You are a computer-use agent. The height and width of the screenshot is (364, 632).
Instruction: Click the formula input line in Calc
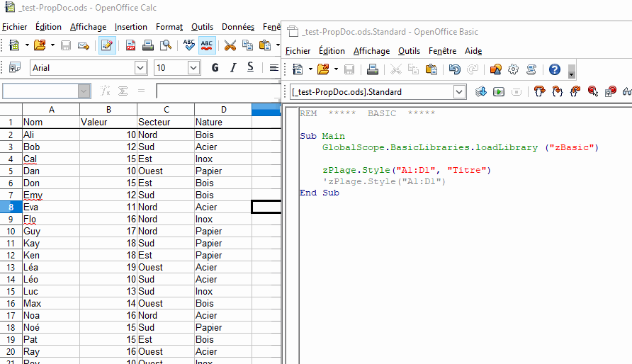click(218, 91)
